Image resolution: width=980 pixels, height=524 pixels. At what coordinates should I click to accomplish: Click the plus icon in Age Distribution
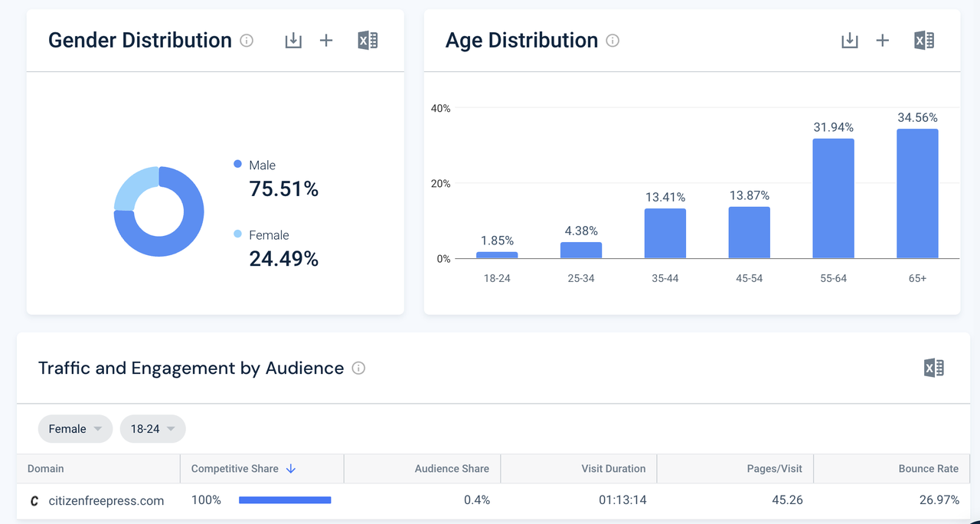click(x=883, y=41)
